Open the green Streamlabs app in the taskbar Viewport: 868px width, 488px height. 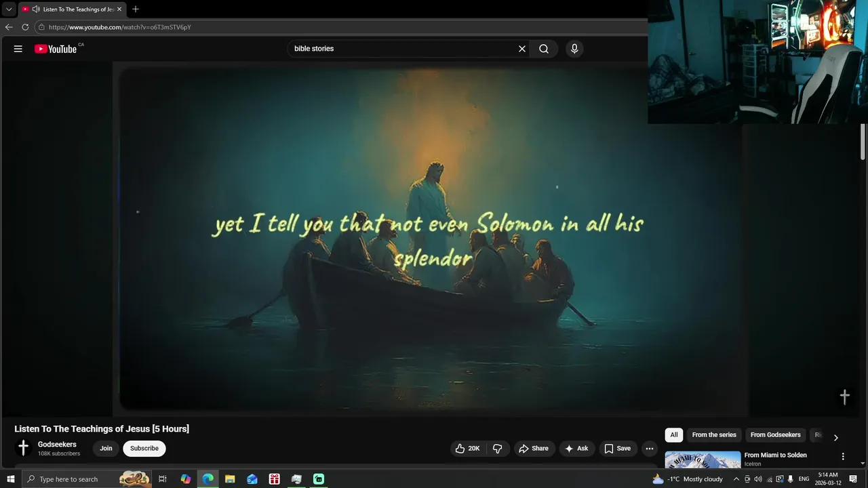[x=319, y=479]
